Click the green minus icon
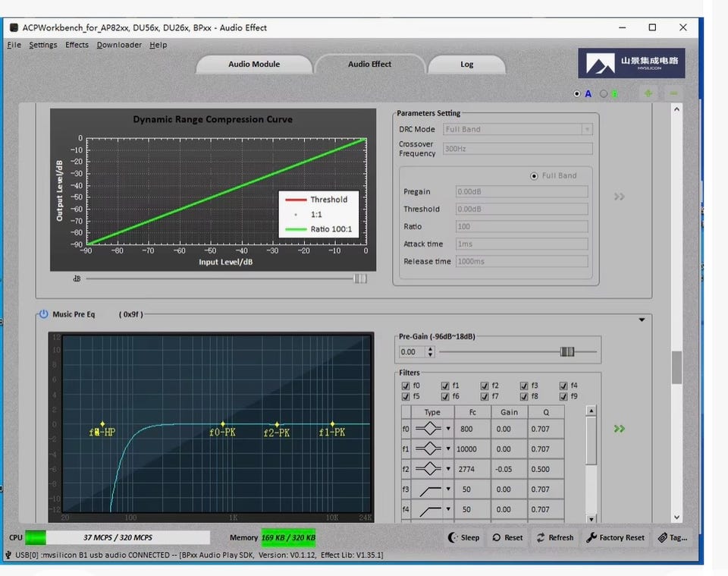 click(673, 93)
